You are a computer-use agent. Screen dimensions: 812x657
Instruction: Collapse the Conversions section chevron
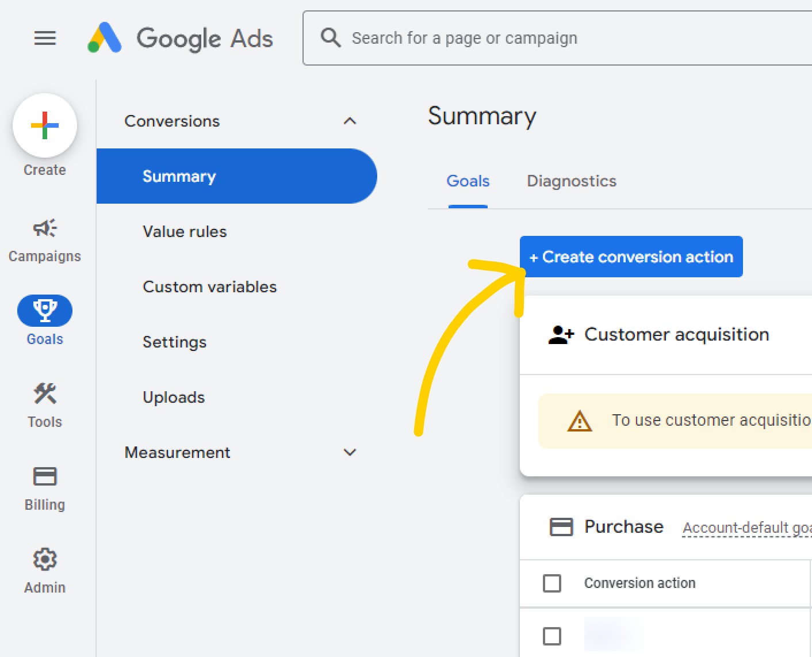click(350, 121)
